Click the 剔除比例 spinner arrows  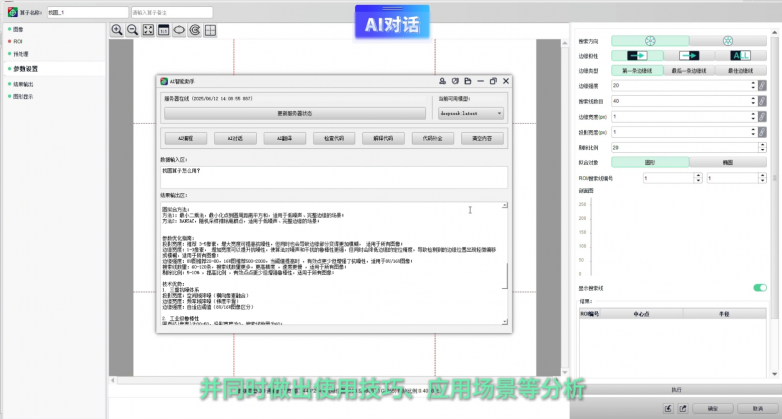point(760,146)
